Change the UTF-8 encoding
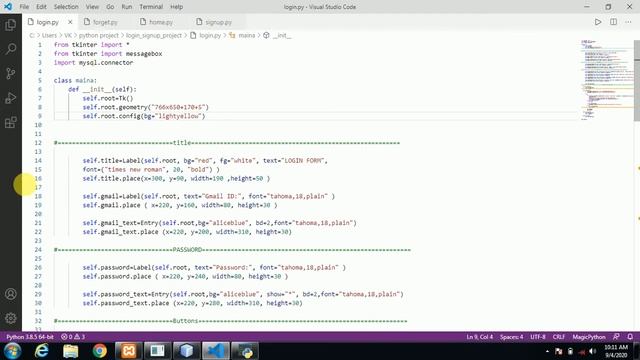This screenshot has width=640, height=360. (x=538, y=337)
